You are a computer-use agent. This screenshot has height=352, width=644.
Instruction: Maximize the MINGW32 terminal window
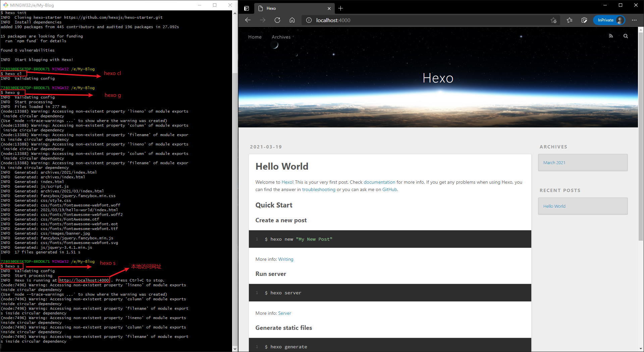215,5
